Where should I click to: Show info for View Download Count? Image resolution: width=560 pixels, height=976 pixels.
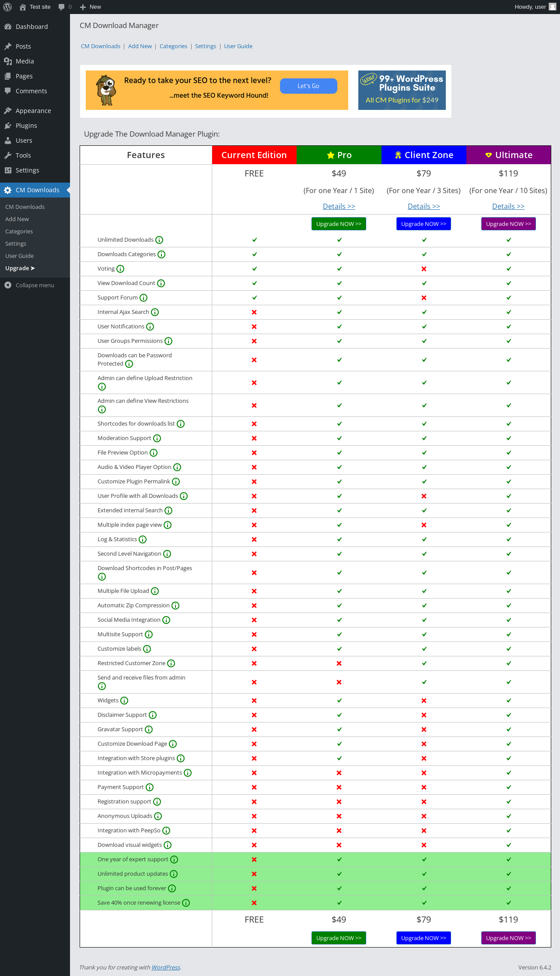pos(161,283)
